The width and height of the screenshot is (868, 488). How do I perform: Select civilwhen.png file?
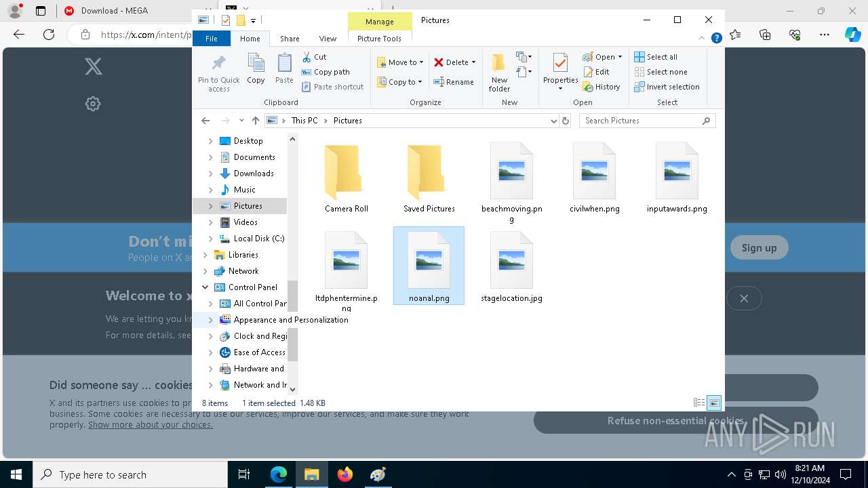(595, 178)
